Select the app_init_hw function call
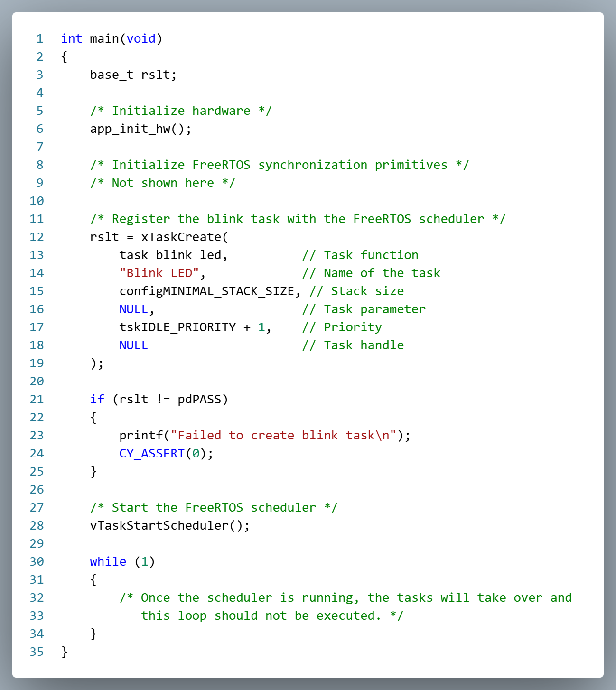Image resolution: width=616 pixels, height=690 pixels. click(x=133, y=129)
